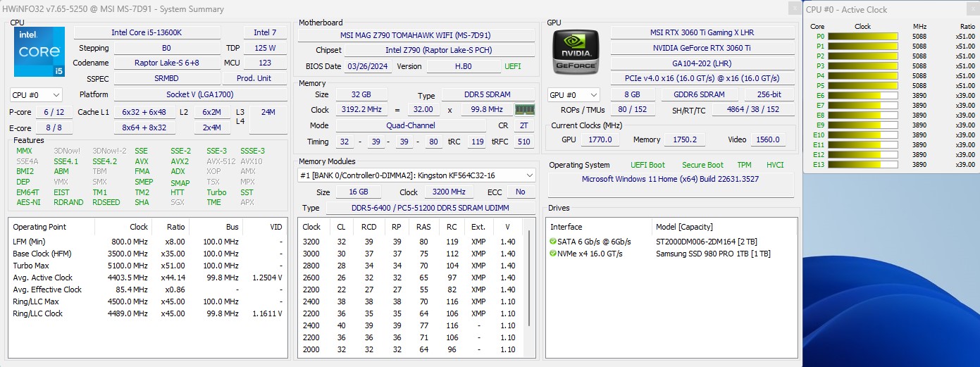Click the Avg. Effective Clock row
Image resolution: width=980 pixels, height=367 pixels.
(x=147, y=290)
